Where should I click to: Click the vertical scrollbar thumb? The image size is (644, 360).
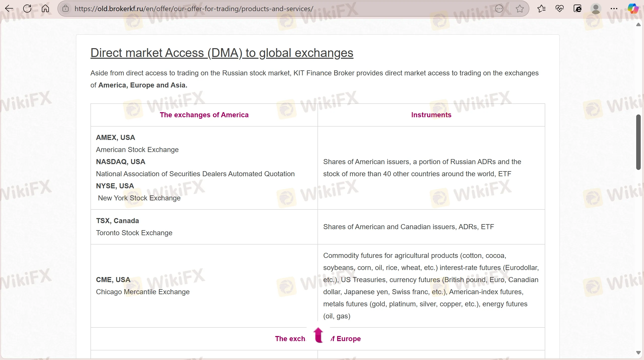(638, 142)
